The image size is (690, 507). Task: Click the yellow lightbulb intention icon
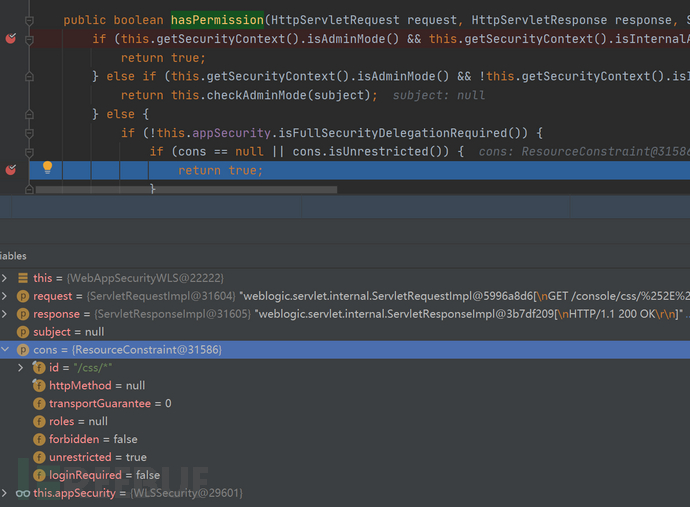[x=48, y=167]
